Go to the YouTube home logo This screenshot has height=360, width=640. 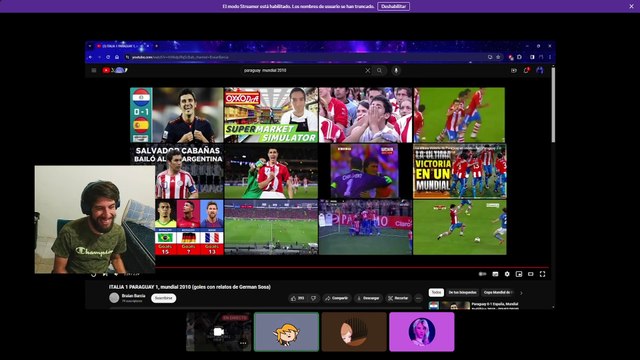115,70
